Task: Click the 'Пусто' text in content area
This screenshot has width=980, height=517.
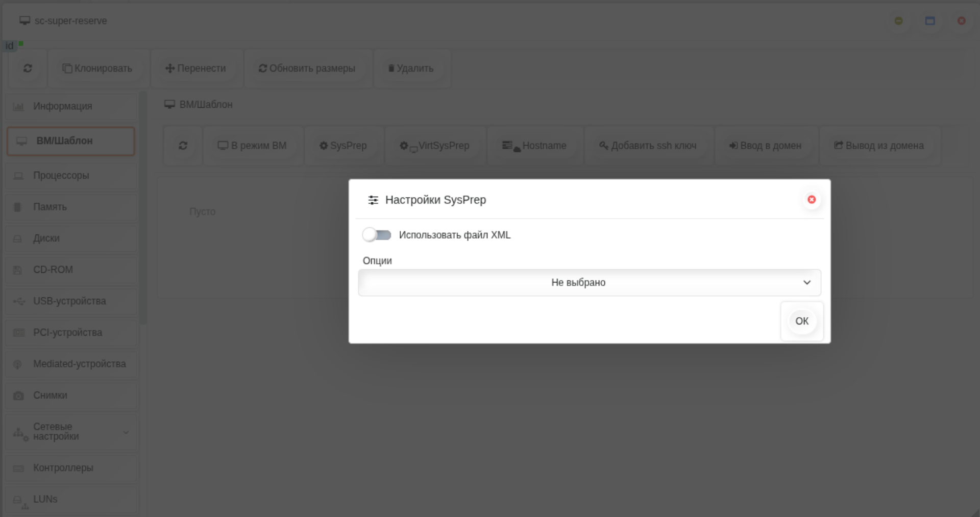Action: click(x=202, y=212)
